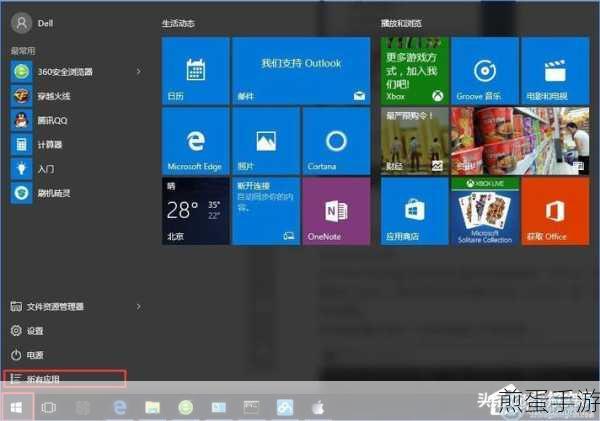Open the 财经 finance news tile
Viewport: 600px width, 421px height.
pos(414,141)
